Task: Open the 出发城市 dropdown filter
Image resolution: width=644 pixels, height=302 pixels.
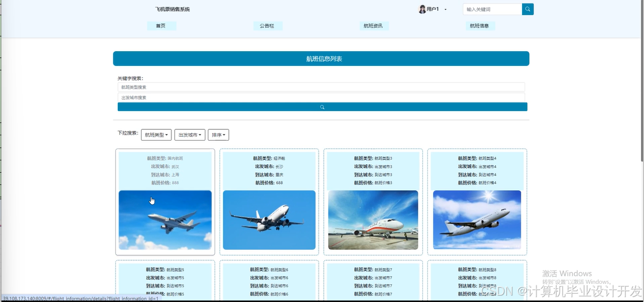Action: coord(190,135)
